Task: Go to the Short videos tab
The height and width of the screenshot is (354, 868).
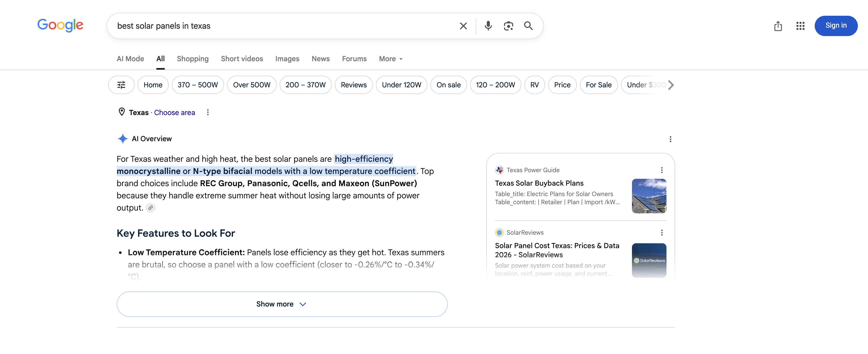Action: (x=242, y=59)
